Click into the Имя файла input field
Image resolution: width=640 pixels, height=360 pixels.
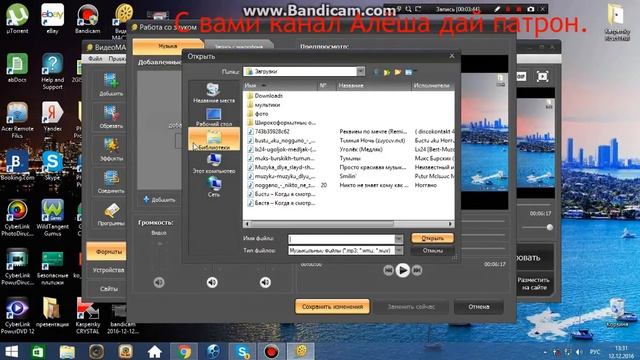pos(341,239)
